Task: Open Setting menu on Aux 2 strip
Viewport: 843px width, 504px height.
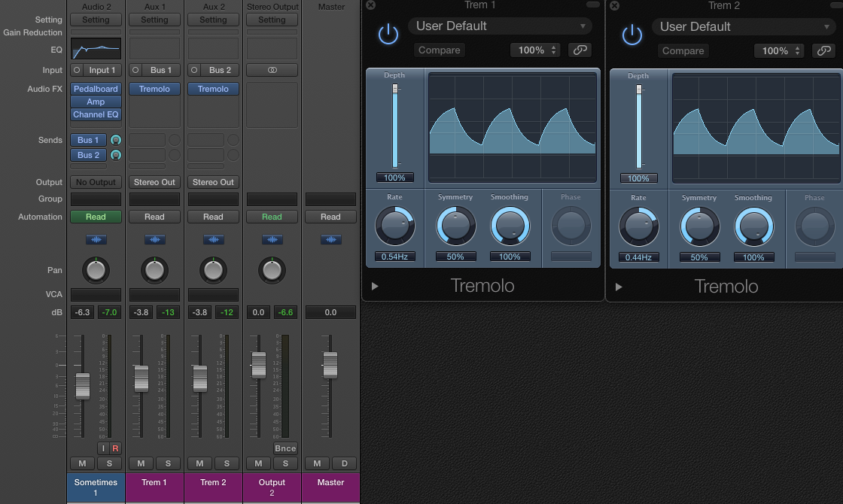Action: (213, 20)
